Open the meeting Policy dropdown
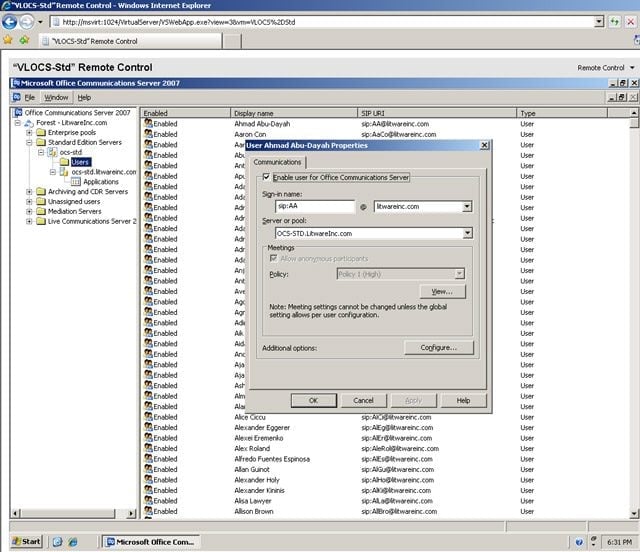The image size is (640, 552). click(x=460, y=274)
